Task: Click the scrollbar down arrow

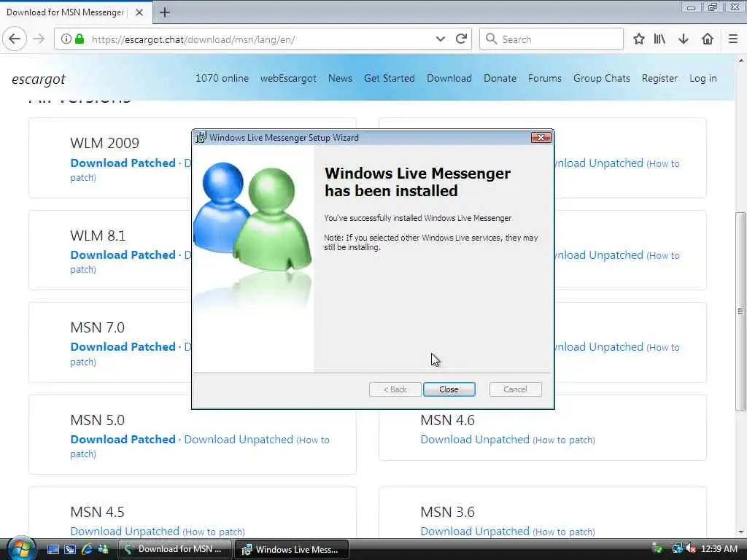Action: point(741,532)
